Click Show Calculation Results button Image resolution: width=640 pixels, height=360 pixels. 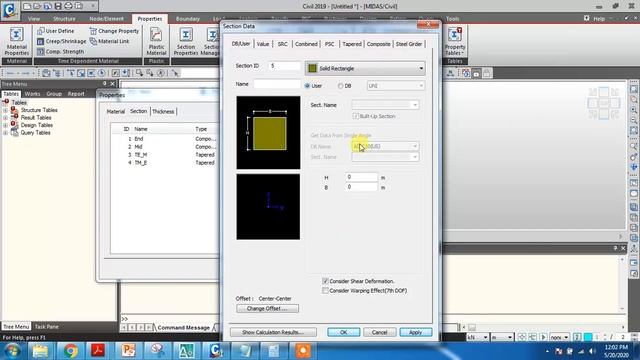tap(273, 332)
